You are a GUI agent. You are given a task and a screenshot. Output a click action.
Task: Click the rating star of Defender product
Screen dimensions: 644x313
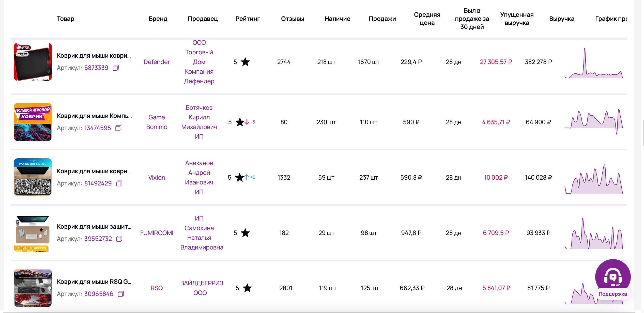click(245, 62)
